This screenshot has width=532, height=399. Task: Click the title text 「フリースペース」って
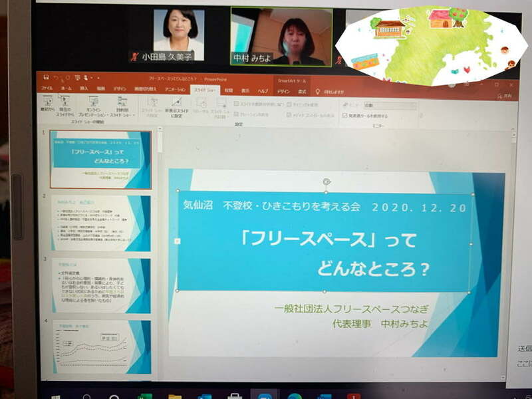329,239
